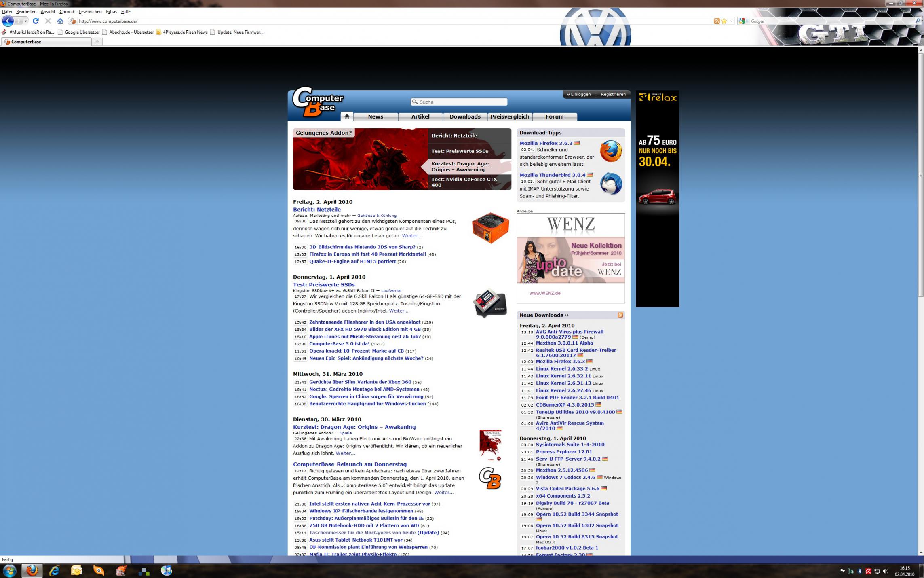
Task: Bookmark this page with the star icon
Action: (x=724, y=21)
